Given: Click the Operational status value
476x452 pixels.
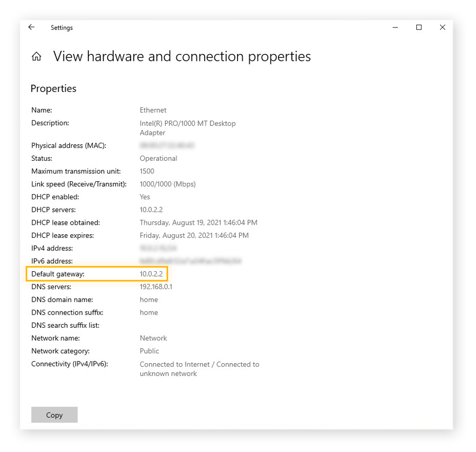Looking at the screenshot, I should tap(158, 158).
